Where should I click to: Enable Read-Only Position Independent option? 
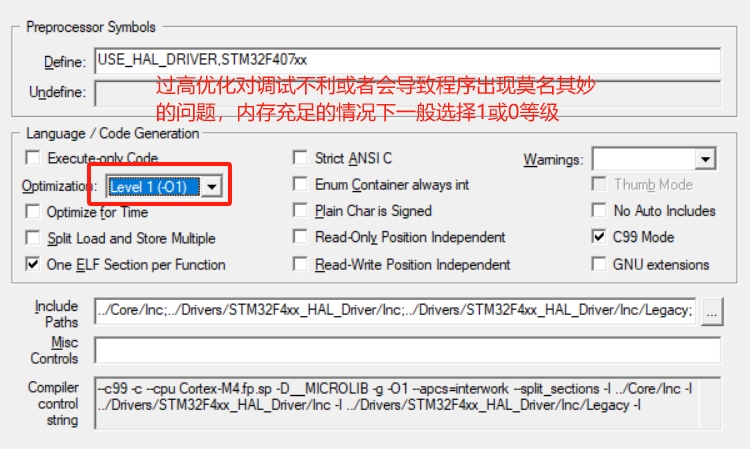[300, 237]
